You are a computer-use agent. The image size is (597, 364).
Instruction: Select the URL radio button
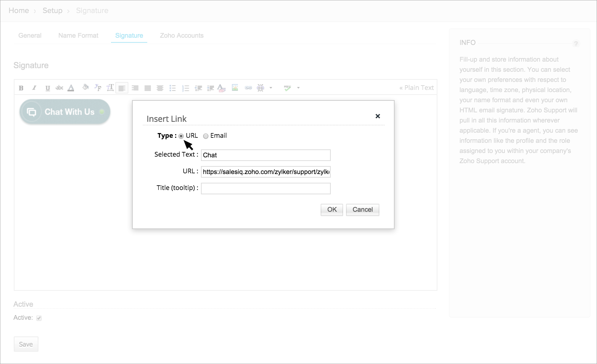[181, 136]
